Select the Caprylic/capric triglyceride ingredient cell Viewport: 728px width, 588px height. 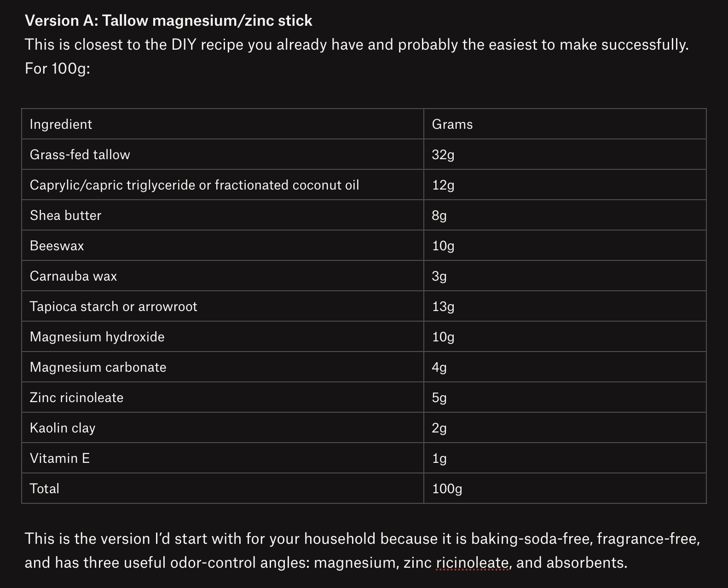click(223, 185)
